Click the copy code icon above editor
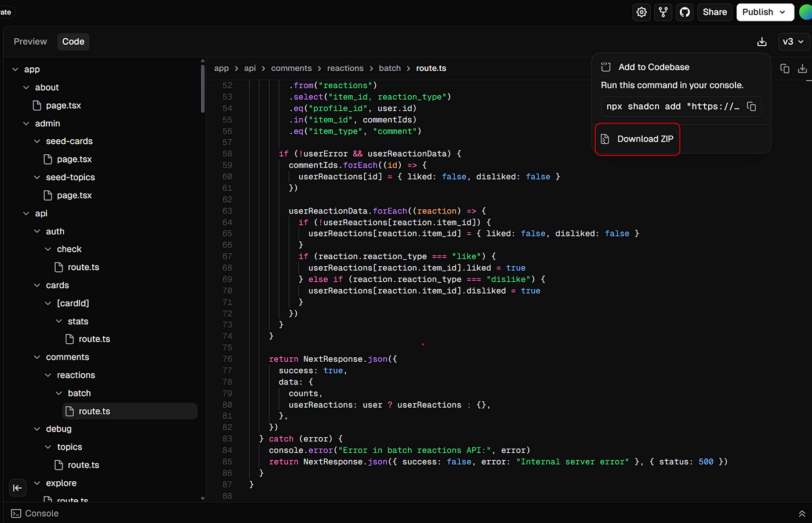Viewport: 812px width, 523px height. tap(785, 68)
